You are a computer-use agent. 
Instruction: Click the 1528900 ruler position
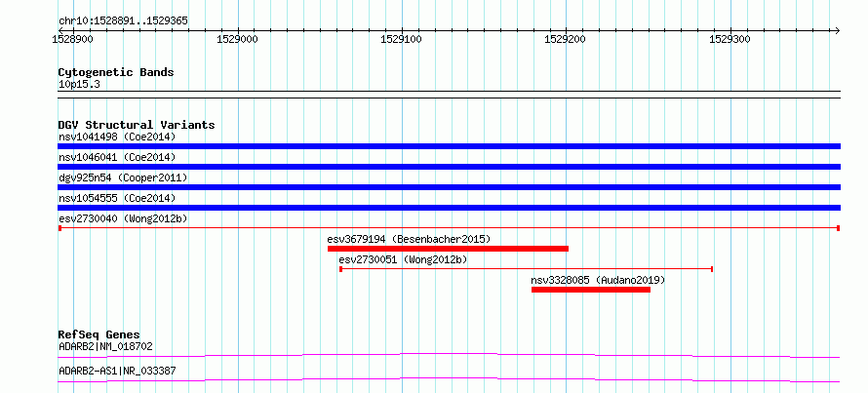tap(73, 39)
